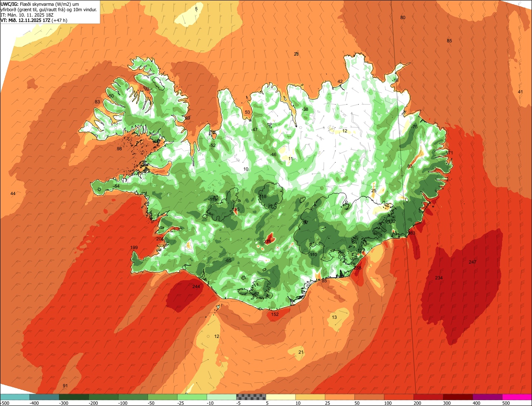Click the legend swatch between -500 and -400
The width and height of the screenshot is (532, 406).
[15, 397]
